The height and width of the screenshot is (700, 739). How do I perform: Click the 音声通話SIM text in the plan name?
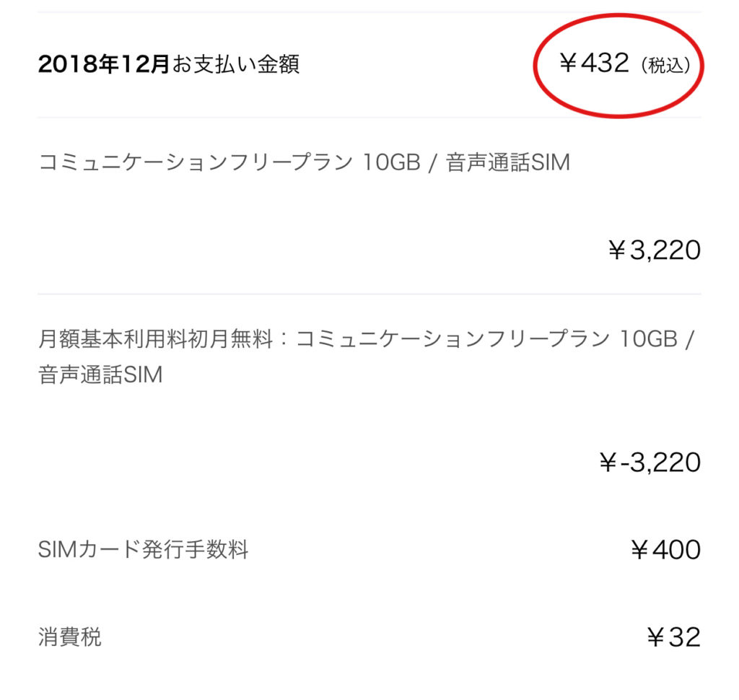(508, 162)
